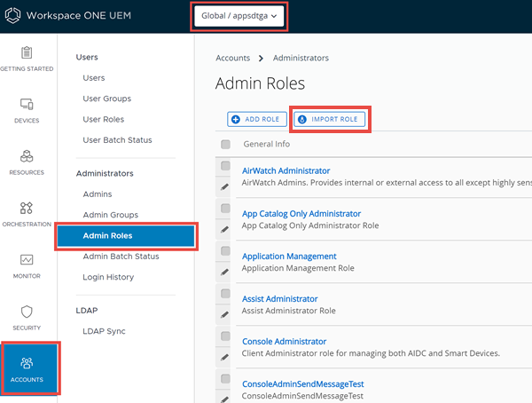Open the Accounts people icon
The height and width of the screenshot is (403, 532).
pos(27,363)
